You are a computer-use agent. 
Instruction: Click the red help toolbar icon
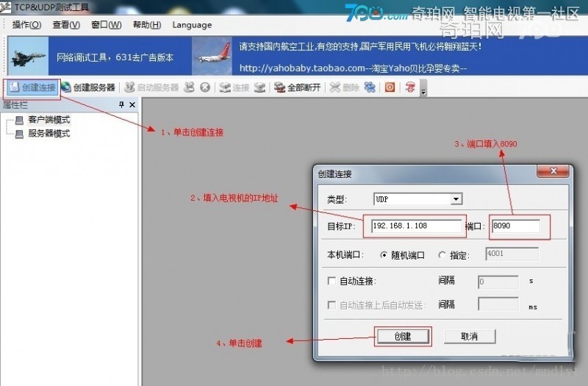(x=410, y=87)
